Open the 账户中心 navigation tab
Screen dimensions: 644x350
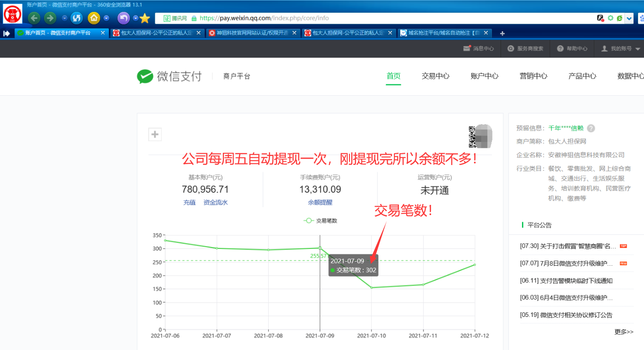(x=484, y=76)
